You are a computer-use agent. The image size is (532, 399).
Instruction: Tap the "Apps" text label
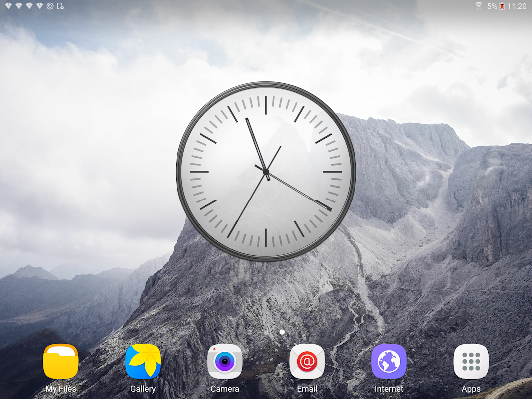click(471, 389)
